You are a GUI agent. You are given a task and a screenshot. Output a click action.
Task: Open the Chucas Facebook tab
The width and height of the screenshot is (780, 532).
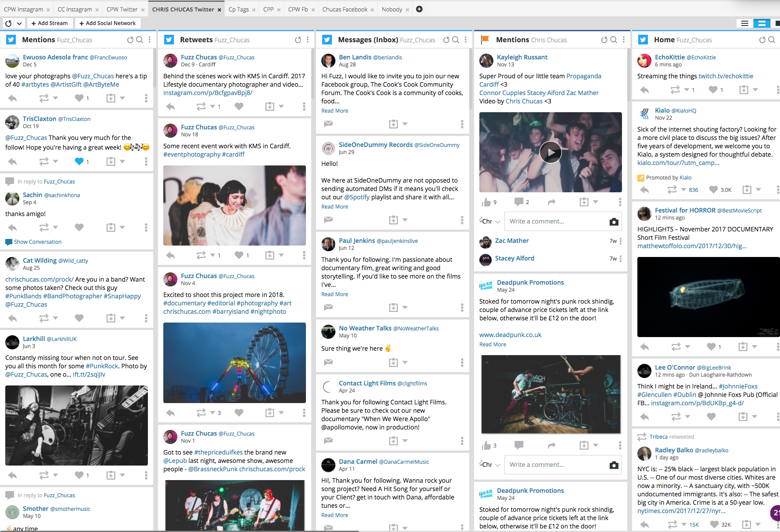[x=345, y=9]
